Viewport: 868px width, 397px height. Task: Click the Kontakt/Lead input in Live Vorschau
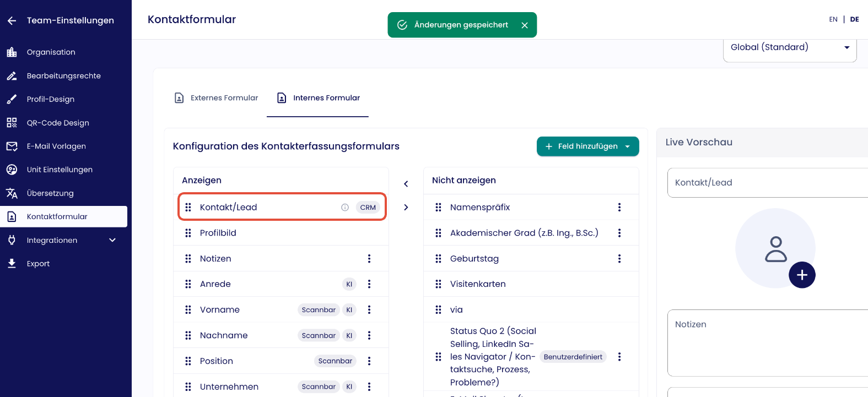click(x=768, y=183)
